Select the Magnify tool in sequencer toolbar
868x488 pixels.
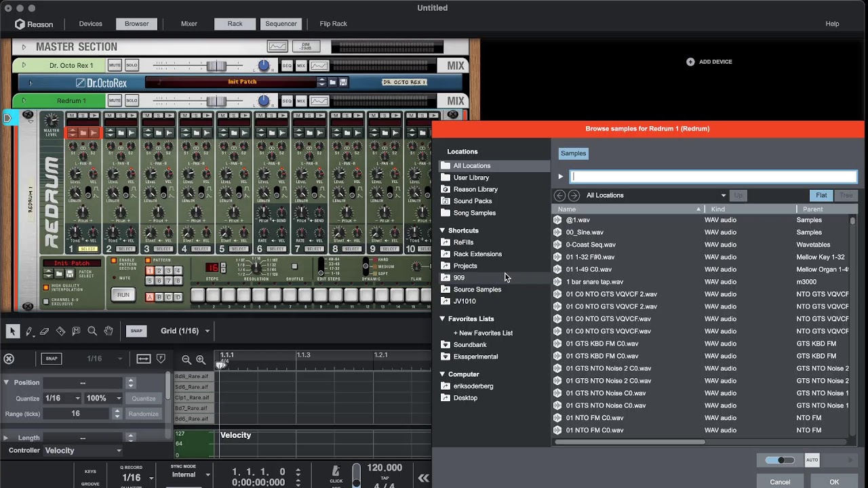(92, 331)
